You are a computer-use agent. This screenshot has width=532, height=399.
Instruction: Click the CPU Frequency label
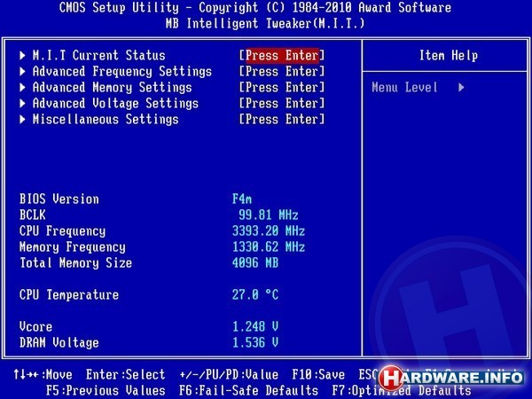tap(62, 231)
